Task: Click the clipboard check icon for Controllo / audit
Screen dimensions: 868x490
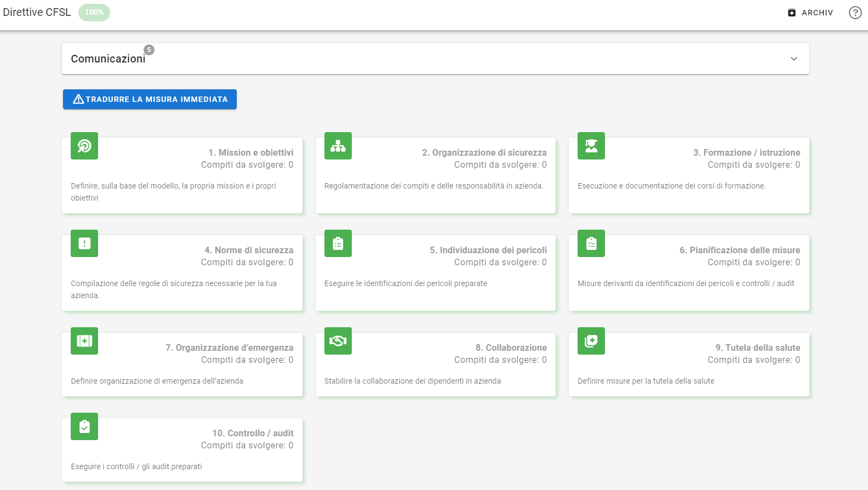Action: click(x=84, y=426)
